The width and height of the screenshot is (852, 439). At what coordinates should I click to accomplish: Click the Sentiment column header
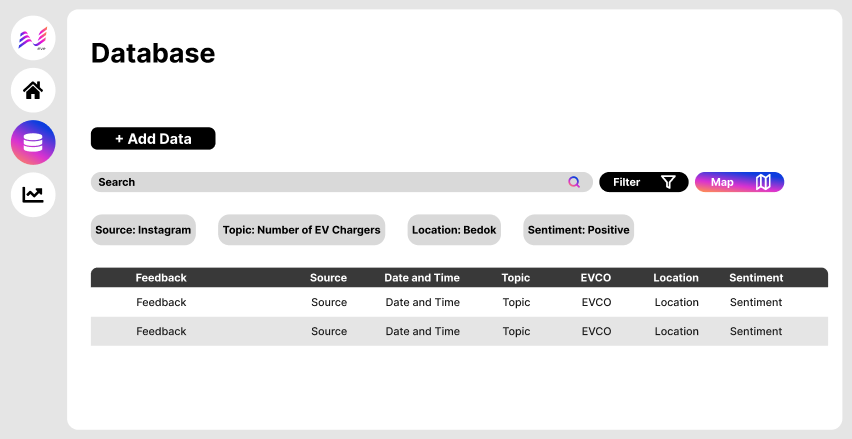[756, 278]
